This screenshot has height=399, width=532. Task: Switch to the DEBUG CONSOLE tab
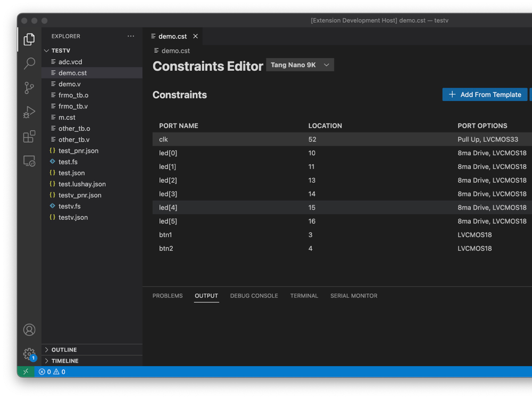point(254,296)
